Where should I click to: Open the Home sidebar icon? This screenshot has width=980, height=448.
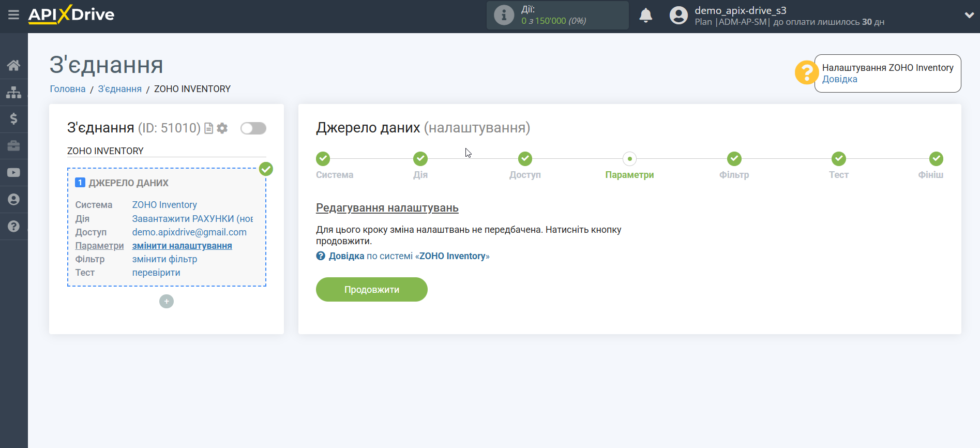tap(14, 65)
